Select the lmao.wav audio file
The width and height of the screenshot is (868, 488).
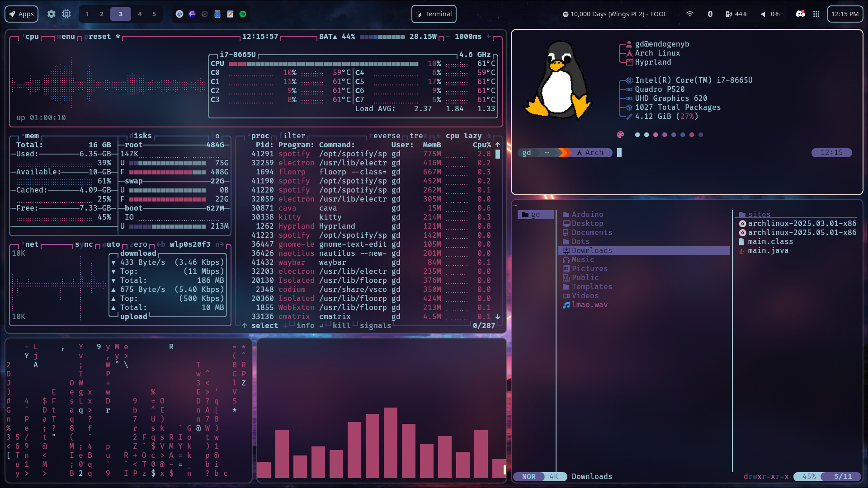[x=585, y=305]
